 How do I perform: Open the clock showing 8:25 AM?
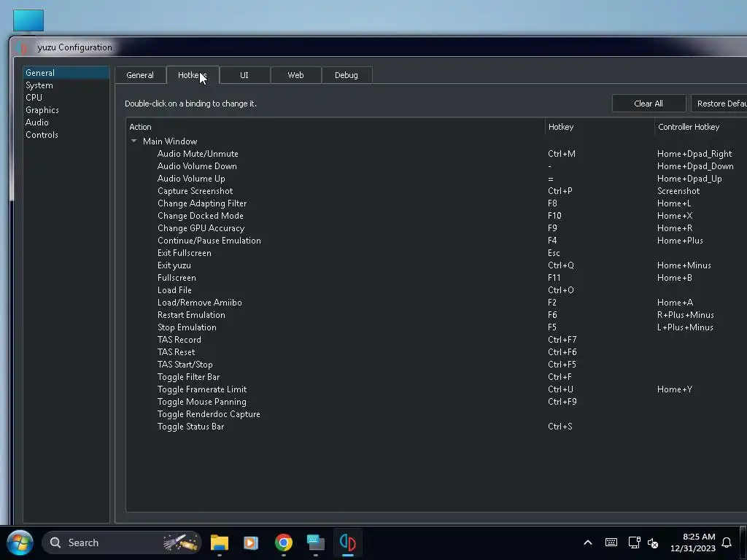[x=693, y=542]
